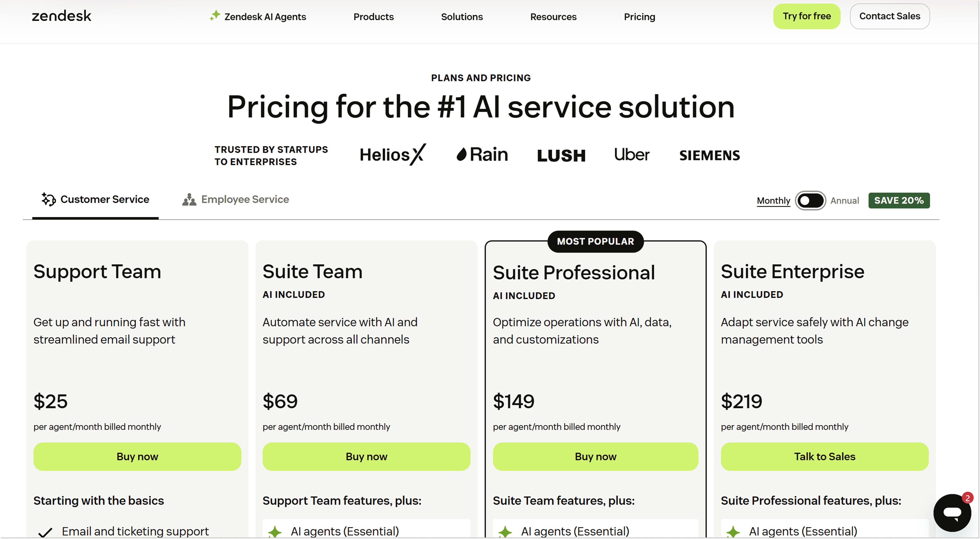Click the sparkle icon beside Zendesk AI Agents
This screenshot has width=980, height=539.
click(215, 16)
